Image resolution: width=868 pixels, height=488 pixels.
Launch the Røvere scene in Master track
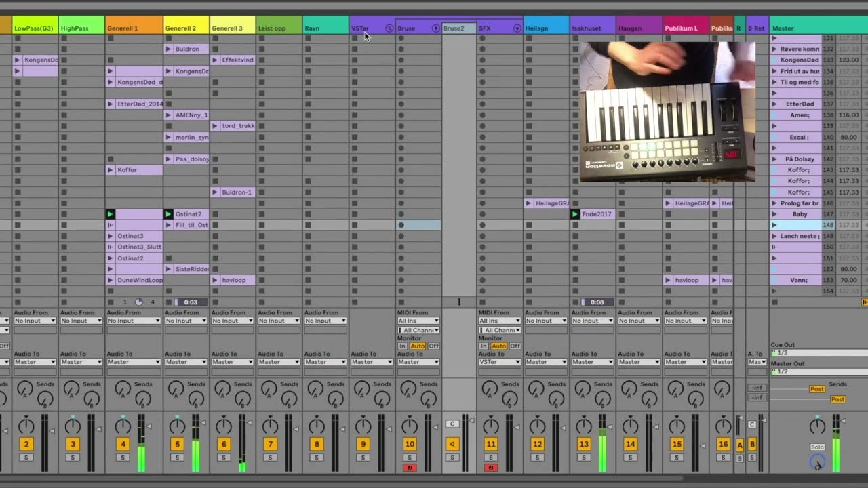774,49
